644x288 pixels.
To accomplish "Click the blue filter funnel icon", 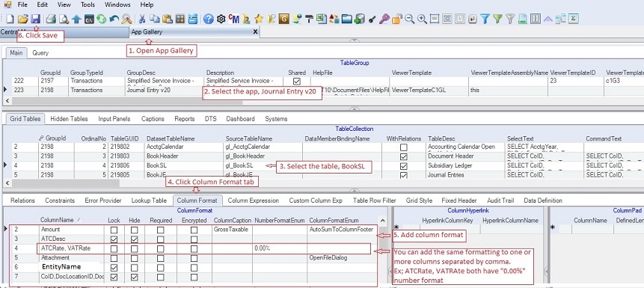I will click(485, 19).
